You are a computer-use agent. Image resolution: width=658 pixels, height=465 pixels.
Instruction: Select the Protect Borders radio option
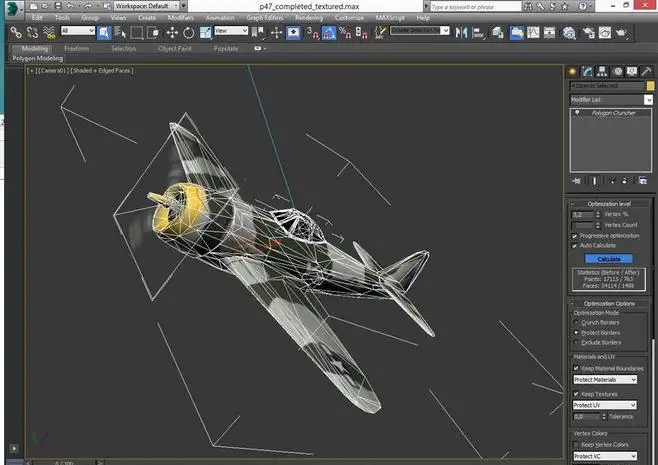pos(576,332)
